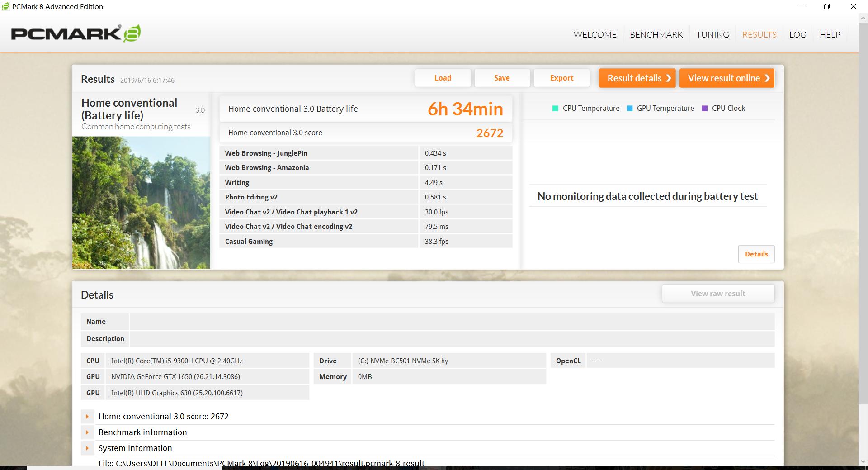This screenshot has height=470, width=868.
Task: Click the PCMark 8 logo
Action: pos(76,34)
